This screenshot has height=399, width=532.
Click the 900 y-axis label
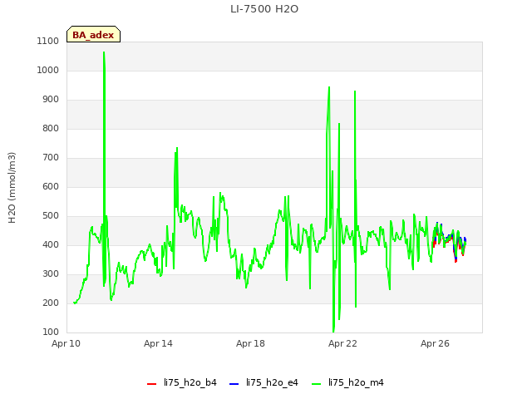click(x=51, y=100)
